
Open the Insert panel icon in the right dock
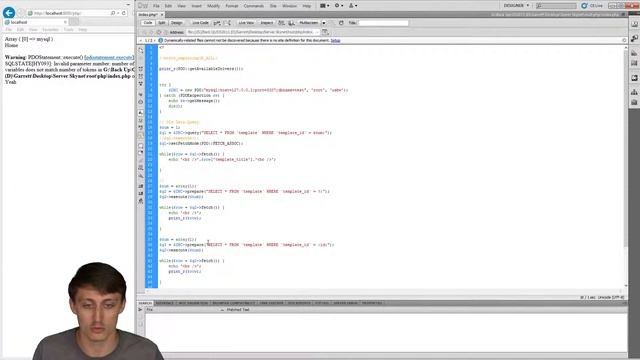click(634, 24)
